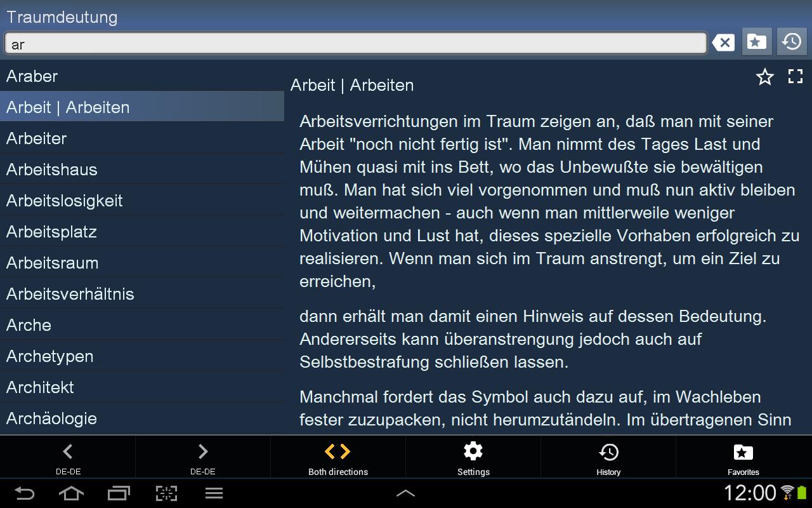This screenshot has width=812, height=508.
Task: Expand the bottom center chevron panel
Action: (x=406, y=493)
